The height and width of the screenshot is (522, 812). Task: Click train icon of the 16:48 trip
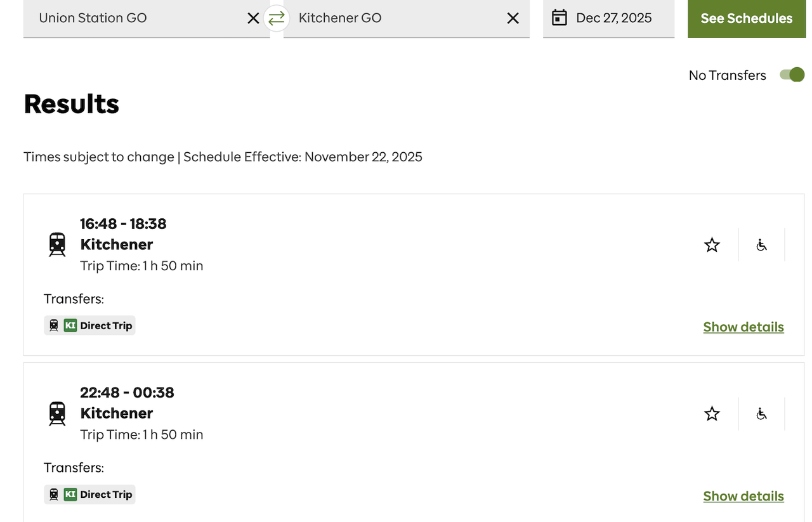[57, 244]
